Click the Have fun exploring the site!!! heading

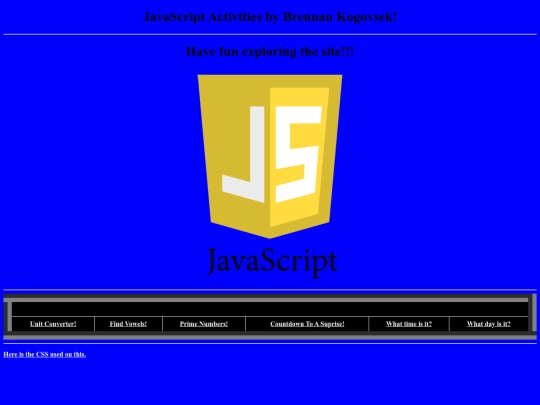click(x=270, y=51)
